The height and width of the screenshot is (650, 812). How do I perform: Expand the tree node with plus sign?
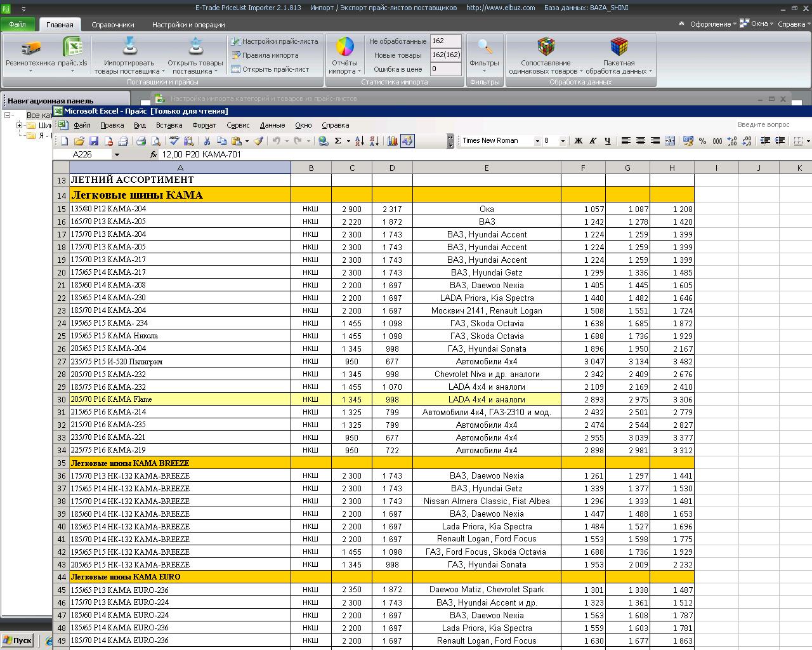pyautogui.click(x=20, y=125)
